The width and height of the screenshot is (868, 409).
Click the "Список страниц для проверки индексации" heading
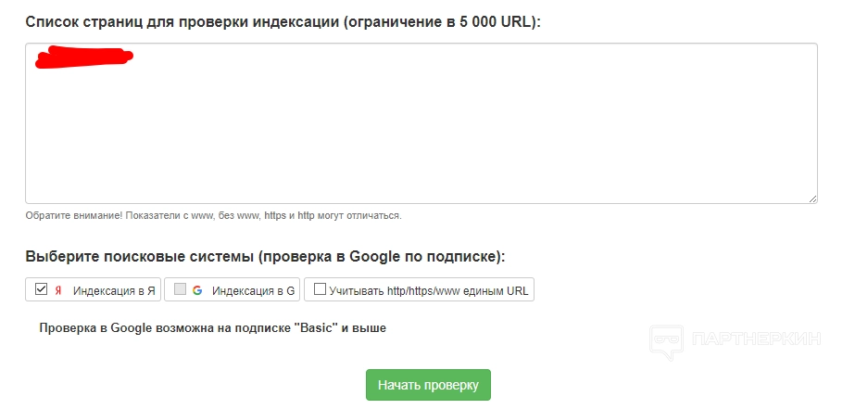(182, 21)
